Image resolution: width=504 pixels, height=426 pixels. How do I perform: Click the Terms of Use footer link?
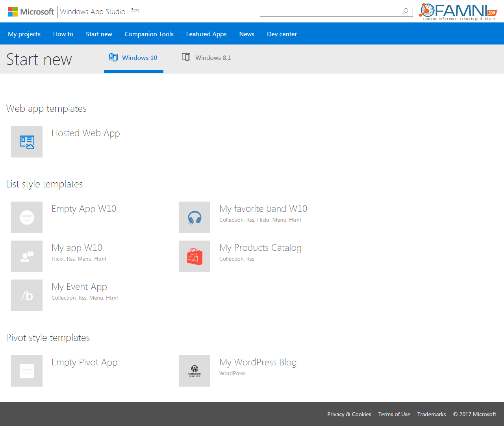click(394, 414)
